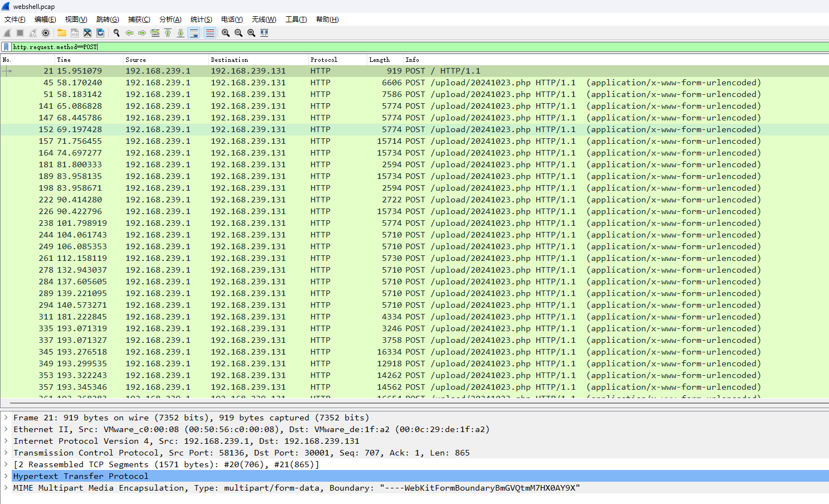The width and height of the screenshot is (829, 504).
Task: Toggle auto-scroll during live capture
Action: (194, 33)
